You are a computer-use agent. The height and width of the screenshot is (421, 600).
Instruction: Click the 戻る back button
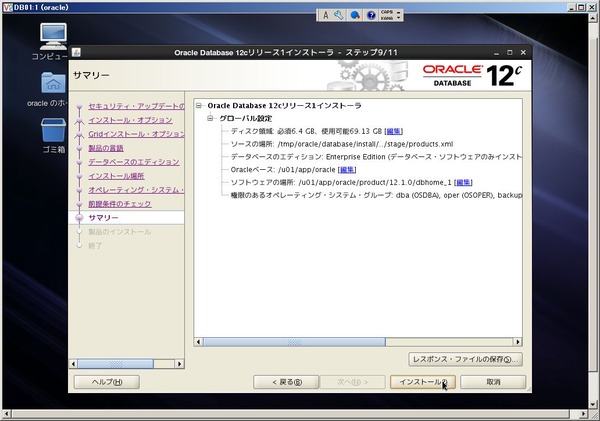click(x=286, y=382)
